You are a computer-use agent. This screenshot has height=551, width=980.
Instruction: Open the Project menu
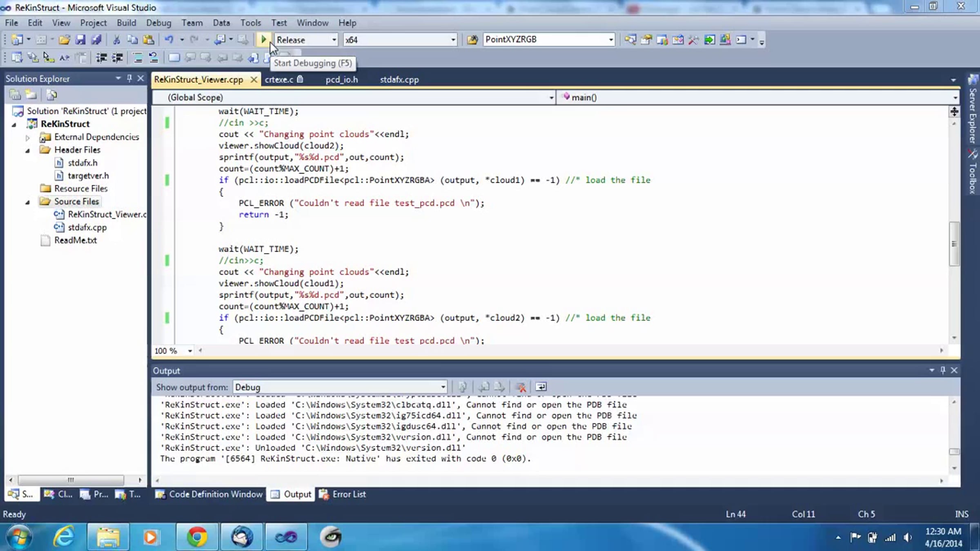[94, 23]
